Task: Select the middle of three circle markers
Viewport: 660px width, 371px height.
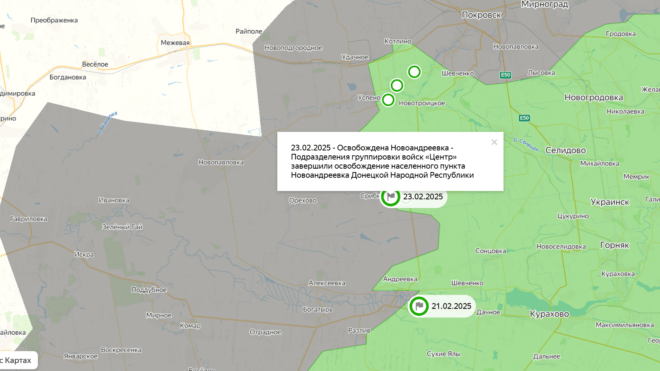Action: tap(397, 85)
